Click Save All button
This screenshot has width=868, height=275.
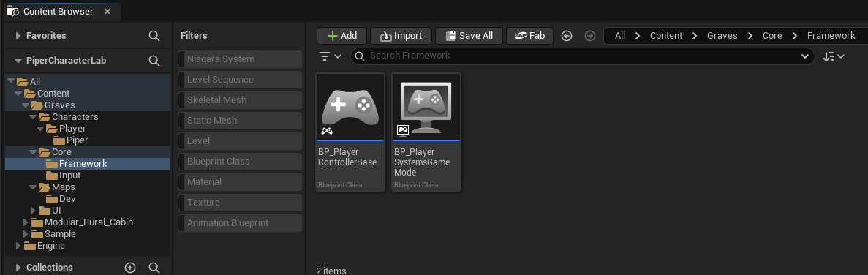pos(469,36)
